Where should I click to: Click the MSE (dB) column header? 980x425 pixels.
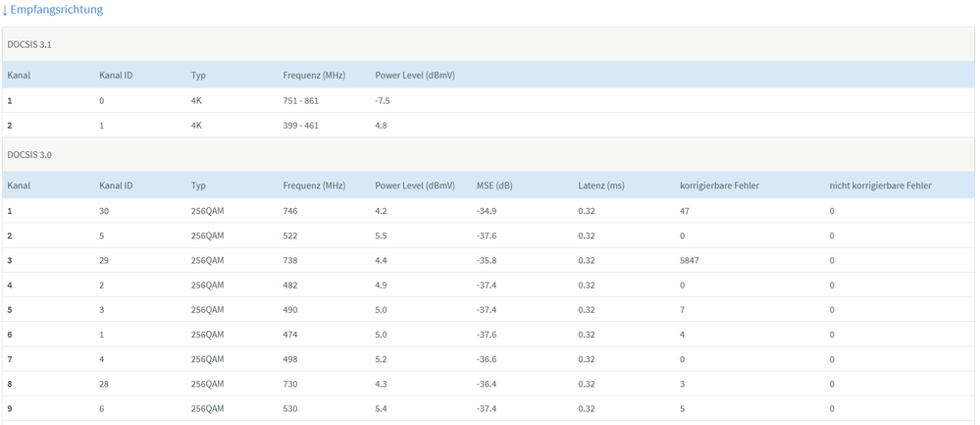point(494,186)
